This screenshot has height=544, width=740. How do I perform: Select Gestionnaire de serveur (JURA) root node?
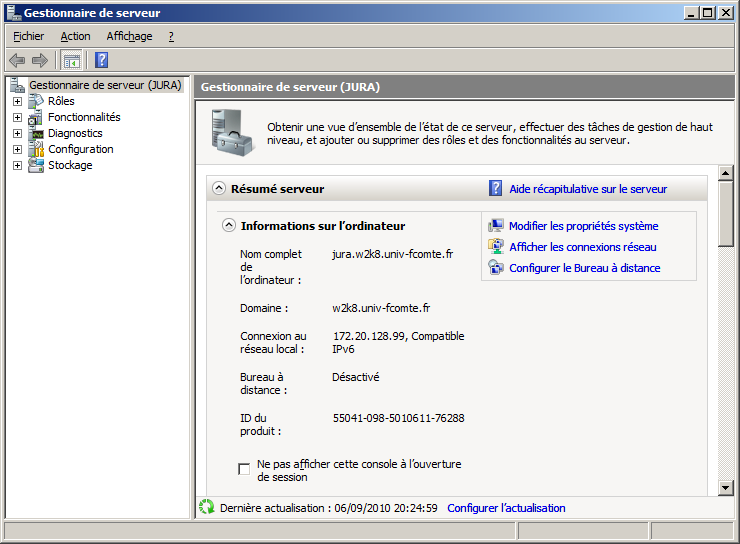(x=105, y=85)
